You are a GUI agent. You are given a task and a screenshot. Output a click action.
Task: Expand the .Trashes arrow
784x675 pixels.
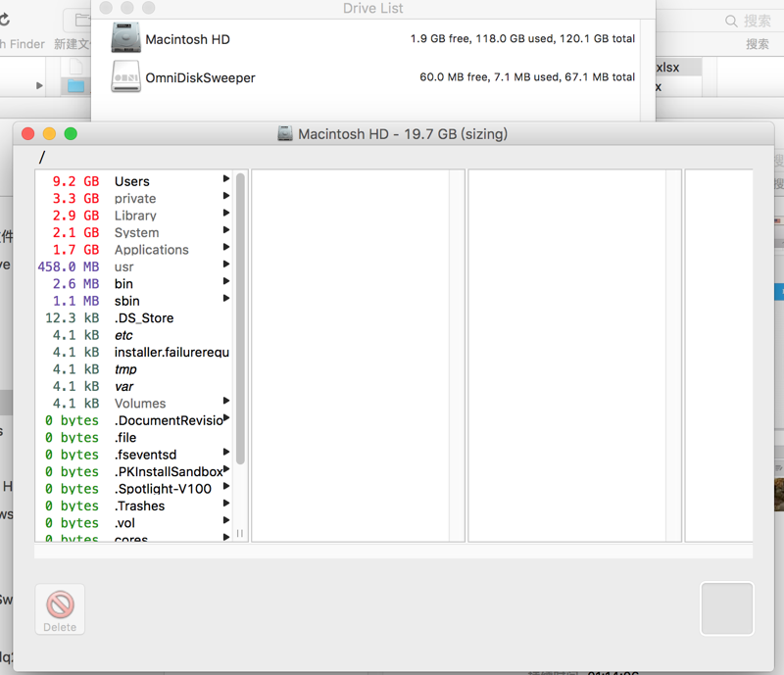pyautogui.click(x=226, y=503)
